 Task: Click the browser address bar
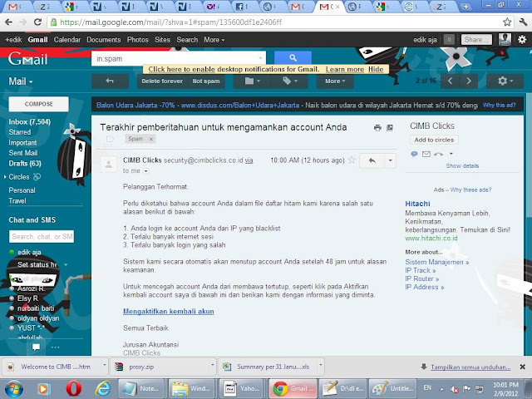point(275,22)
